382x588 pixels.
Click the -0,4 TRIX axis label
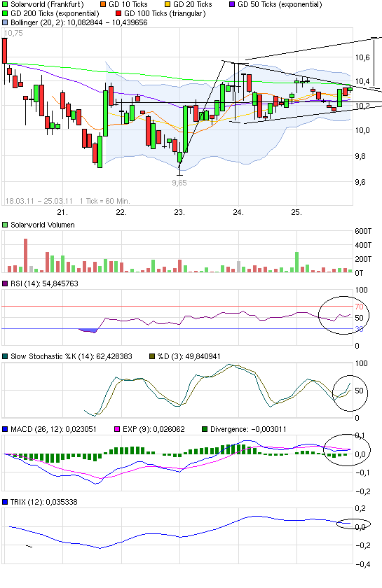(362, 564)
